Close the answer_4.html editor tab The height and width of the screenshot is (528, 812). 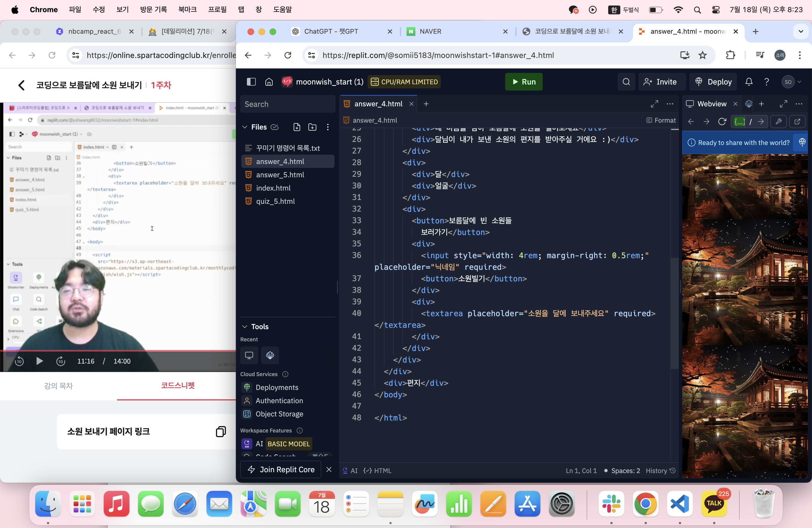tap(412, 104)
